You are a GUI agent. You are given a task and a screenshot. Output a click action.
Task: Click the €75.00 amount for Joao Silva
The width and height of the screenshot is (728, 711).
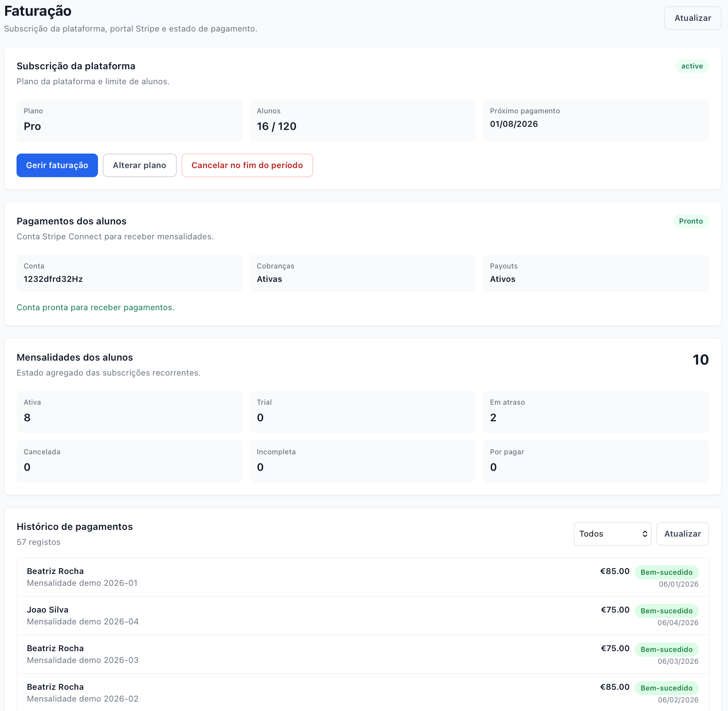pos(615,610)
